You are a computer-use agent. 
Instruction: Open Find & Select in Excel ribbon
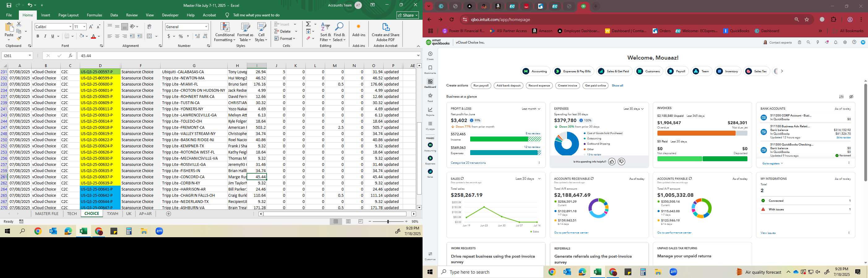coord(339,32)
